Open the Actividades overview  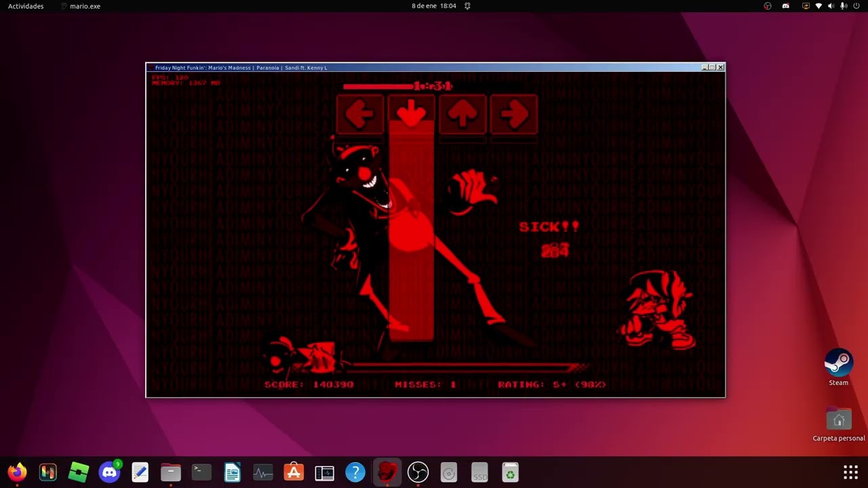click(x=26, y=6)
